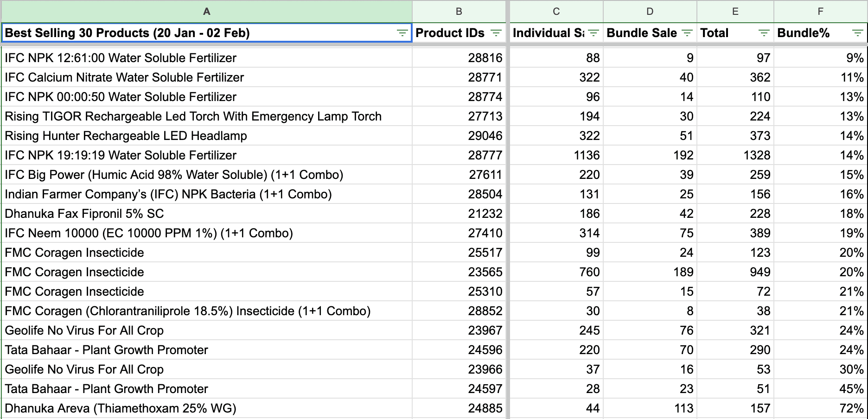The width and height of the screenshot is (868, 419).
Task: Click product ID 23966
Action: pos(459,369)
